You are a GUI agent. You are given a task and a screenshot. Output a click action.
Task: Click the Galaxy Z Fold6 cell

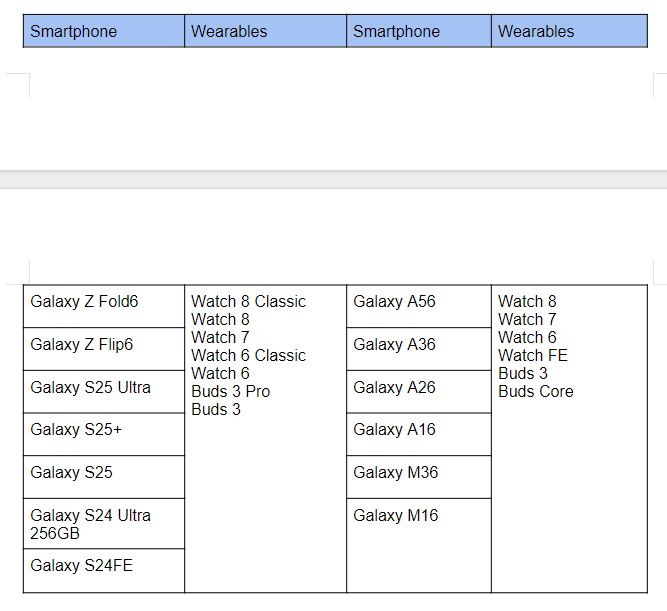(x=104, y=306)
